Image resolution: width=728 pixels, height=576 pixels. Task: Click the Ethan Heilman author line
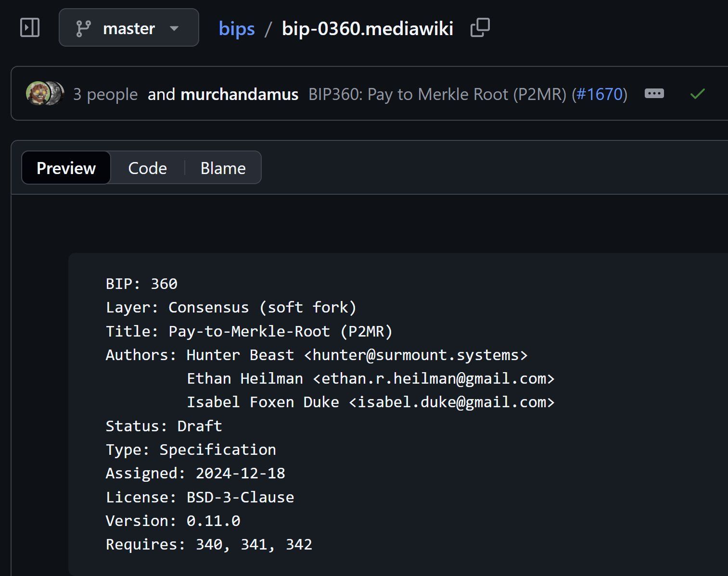(370, 378)
